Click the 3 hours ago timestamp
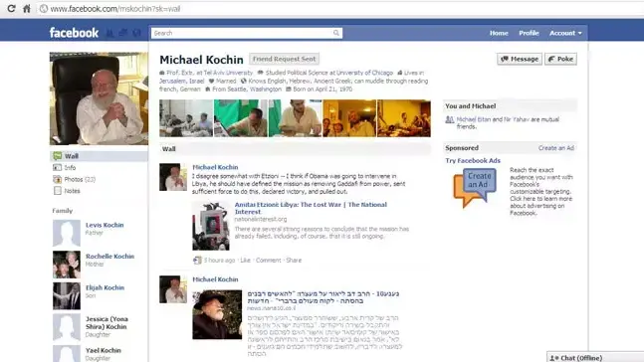644x362 pixels. (x=219, y=261)
